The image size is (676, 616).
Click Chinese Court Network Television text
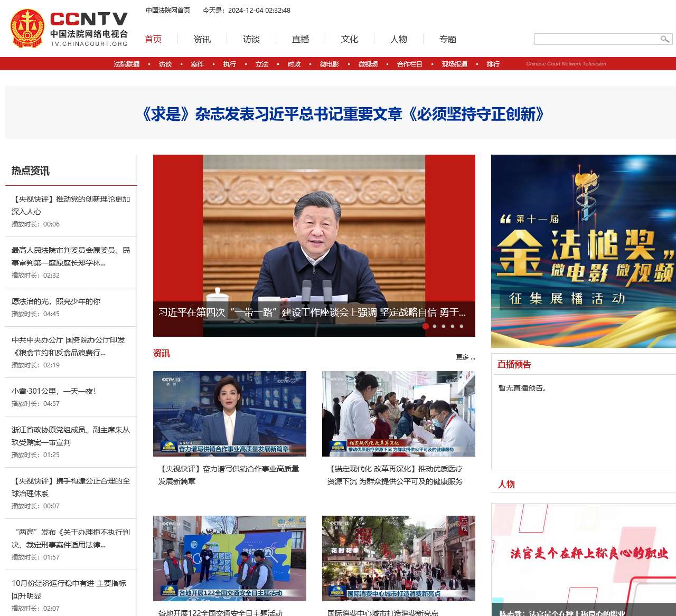pyautogui.click(x=566, y=64)
